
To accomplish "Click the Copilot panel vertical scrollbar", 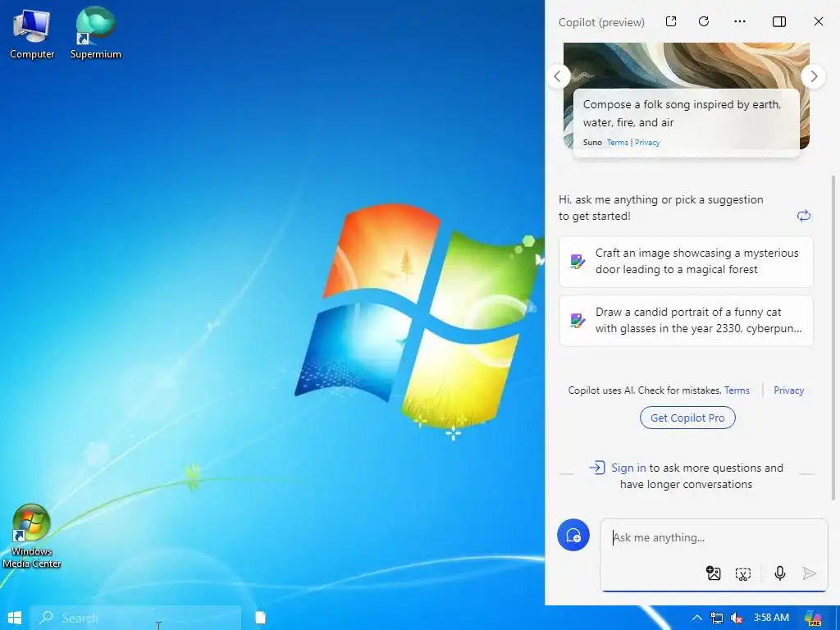I will (x=833, y=337).
